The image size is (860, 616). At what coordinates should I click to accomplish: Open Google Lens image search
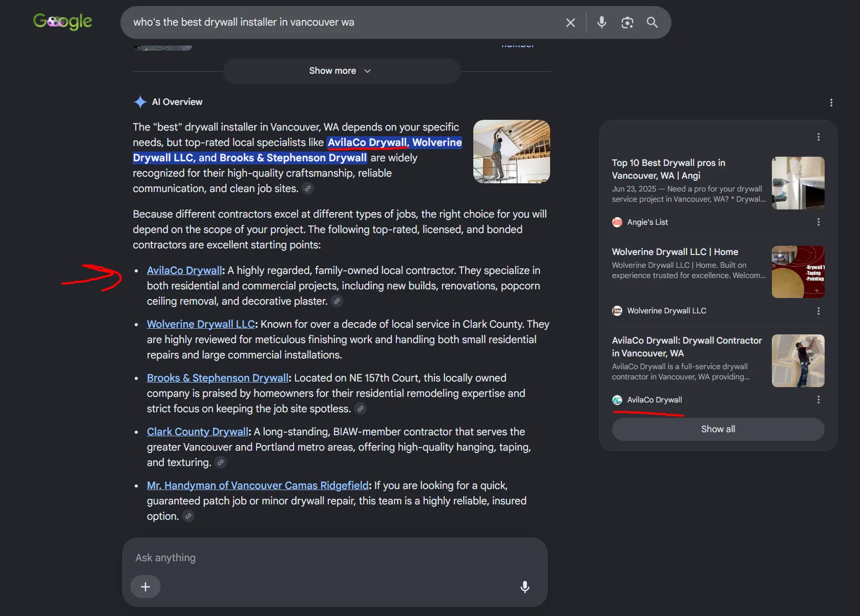[627, 23]
